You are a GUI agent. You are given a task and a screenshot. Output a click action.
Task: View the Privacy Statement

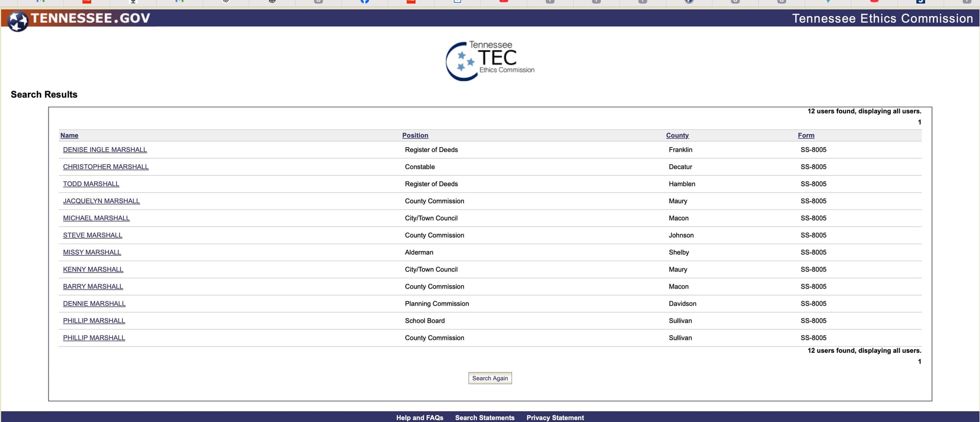pos(555,418)
